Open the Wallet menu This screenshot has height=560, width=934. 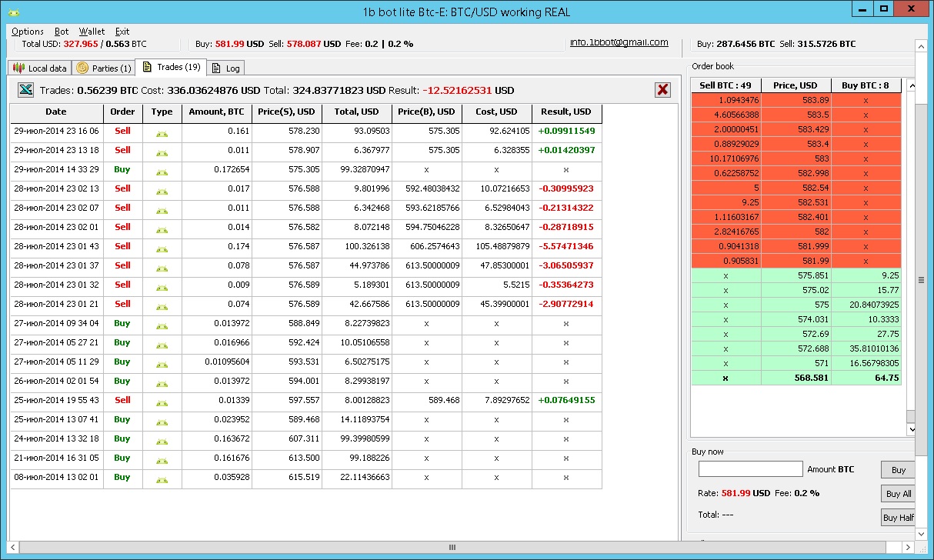92,32
